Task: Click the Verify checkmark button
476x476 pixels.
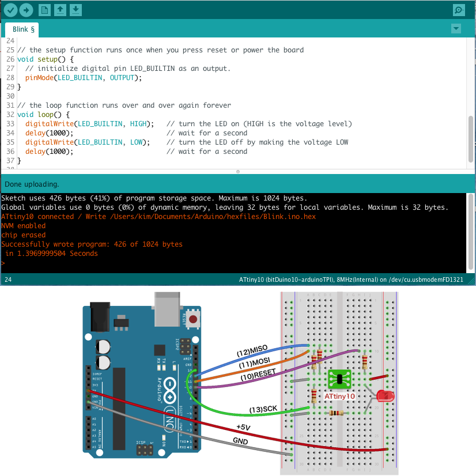Action: tap(10, 10)
